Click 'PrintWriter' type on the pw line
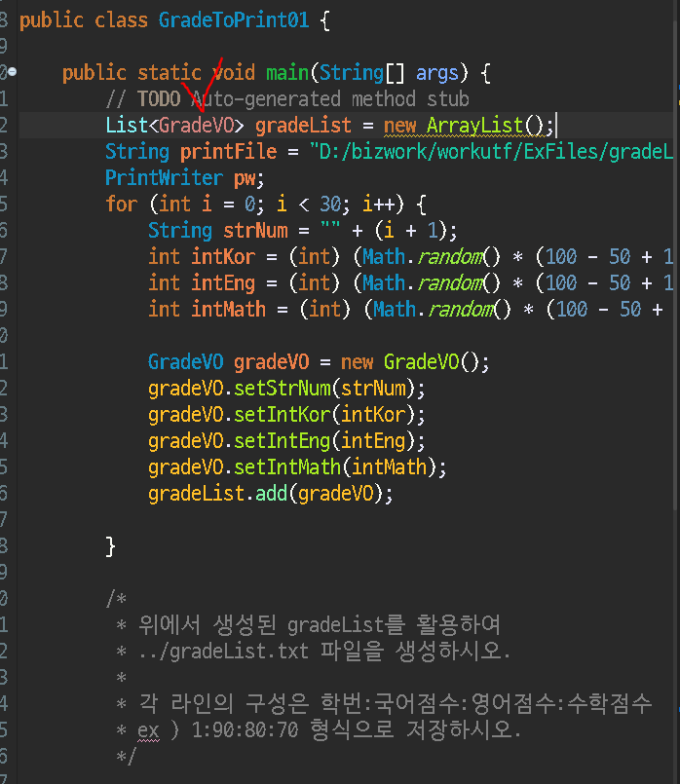The image size is (680, 784). pos(164,178)
